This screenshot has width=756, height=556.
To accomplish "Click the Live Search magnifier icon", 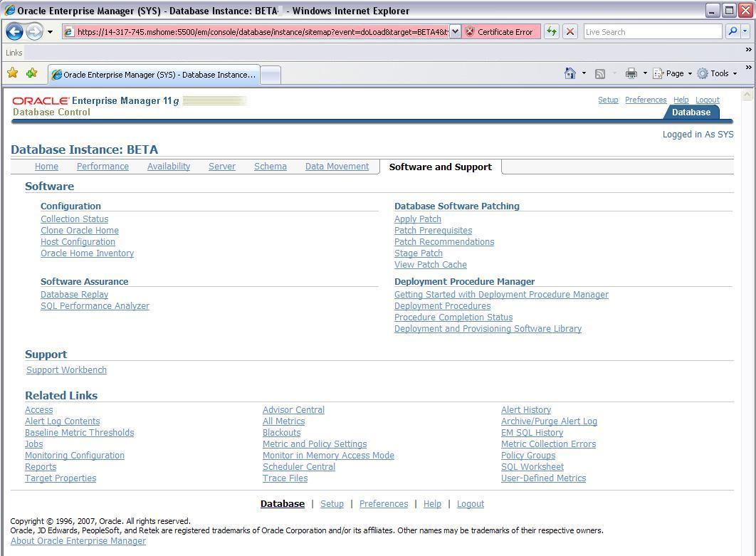I will click(733, 32).
